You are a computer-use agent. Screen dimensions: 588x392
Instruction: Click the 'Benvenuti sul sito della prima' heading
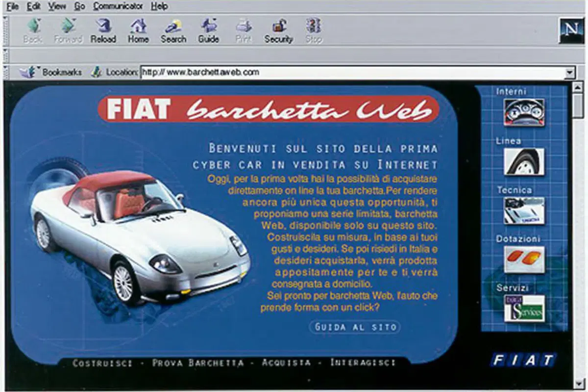tap(323, 148)
